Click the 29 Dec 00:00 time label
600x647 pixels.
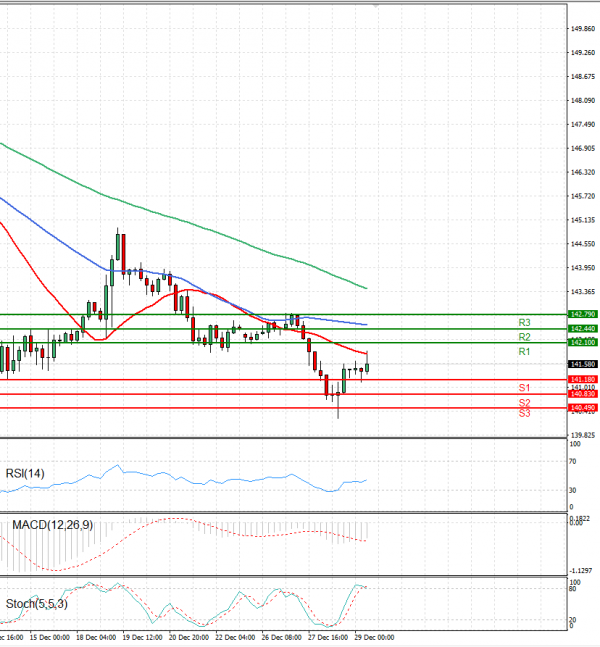pyautogui.click(x=374, y=638)
